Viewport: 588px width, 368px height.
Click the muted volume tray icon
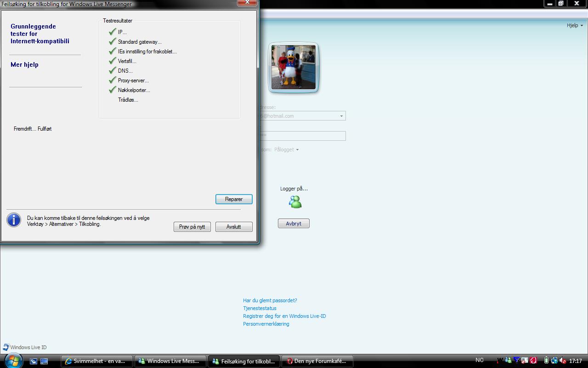click(563, 361)
